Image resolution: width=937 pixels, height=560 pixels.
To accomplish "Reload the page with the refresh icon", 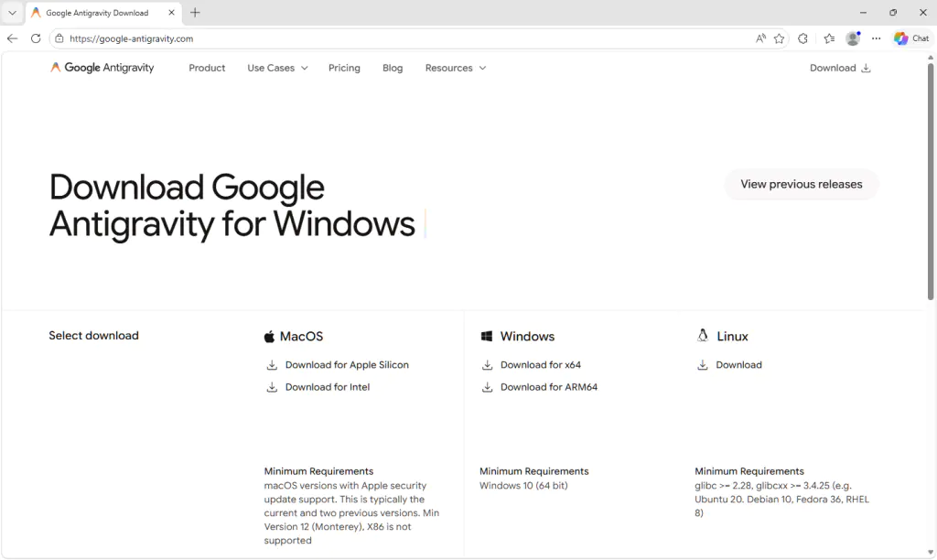I will pos(36,38).
